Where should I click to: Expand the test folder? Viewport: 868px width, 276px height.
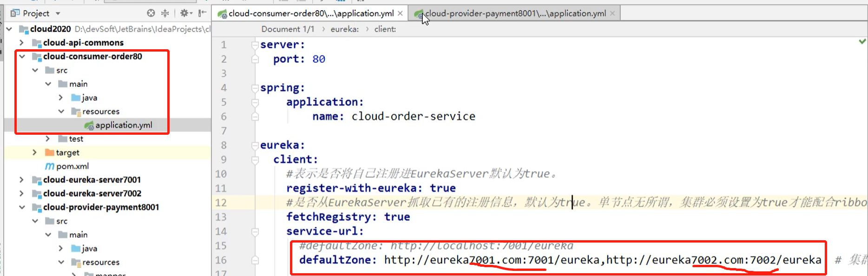coord(48,139)
